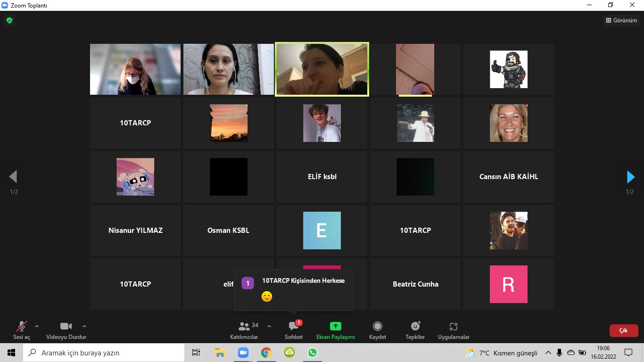Viewport: 644px width, 362px height.
Task: Open Chrome from taskbar
Action: (x=266, y=353)
